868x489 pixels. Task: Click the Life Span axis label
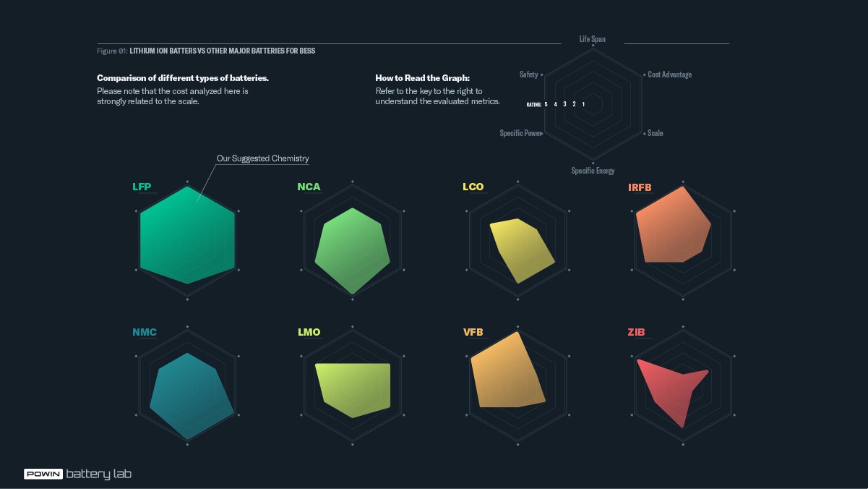593,39
